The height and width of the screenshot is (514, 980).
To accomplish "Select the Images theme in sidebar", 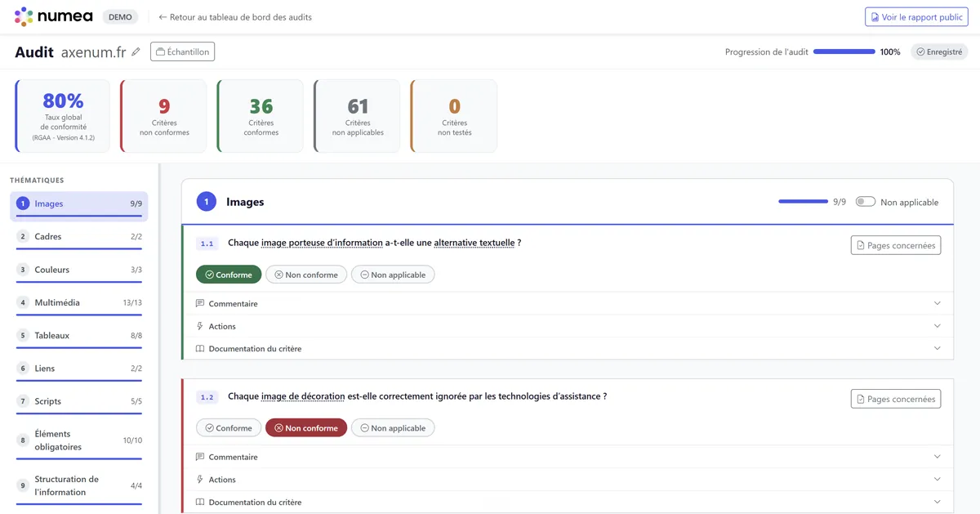I will coord(79,206).
